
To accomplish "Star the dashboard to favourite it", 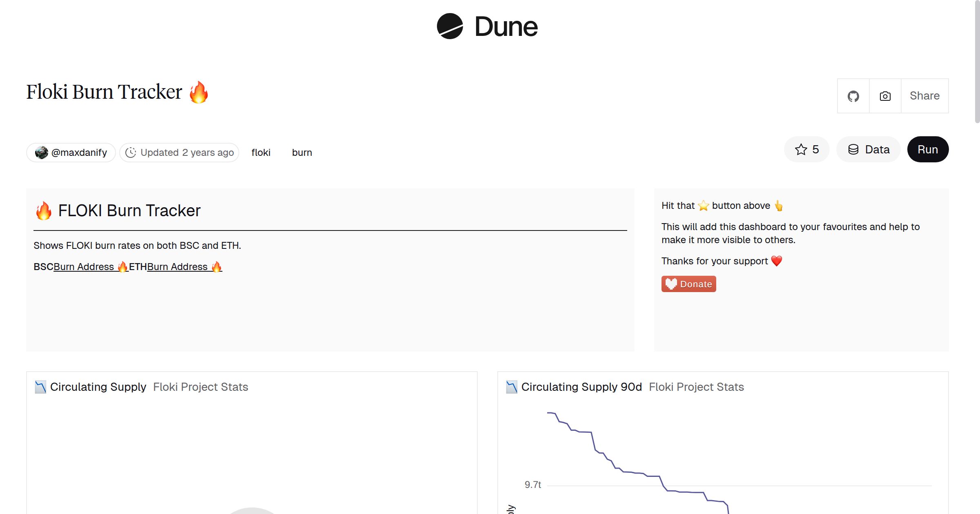I will [800, 149].
